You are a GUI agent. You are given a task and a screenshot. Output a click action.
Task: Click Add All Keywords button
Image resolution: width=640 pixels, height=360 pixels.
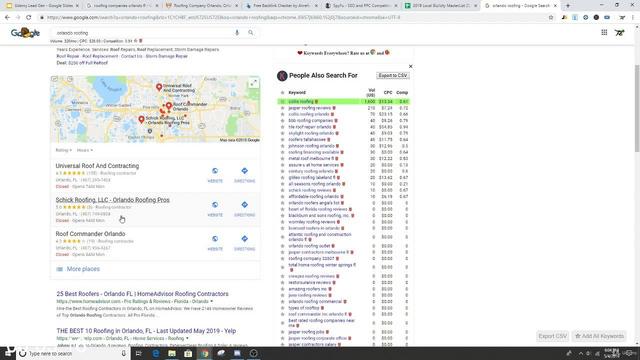tap(599, 336)
